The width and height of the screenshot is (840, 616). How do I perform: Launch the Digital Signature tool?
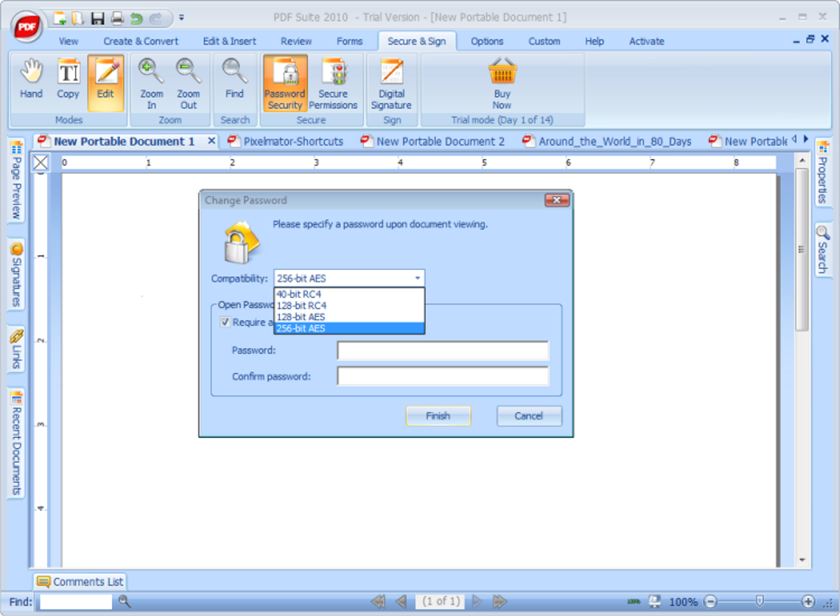[x=392, y=82]
